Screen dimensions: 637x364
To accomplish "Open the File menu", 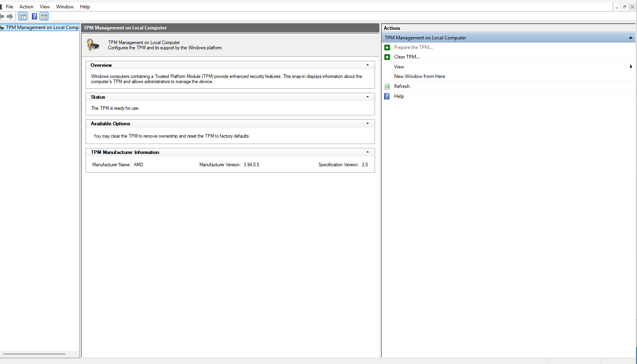I will 10,7.
